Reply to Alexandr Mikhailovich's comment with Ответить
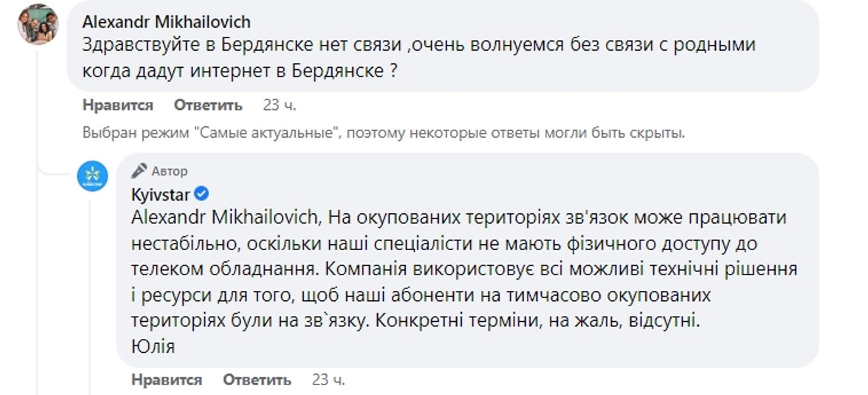The height and width of the screenshot is (395, 868). point(208,105)
